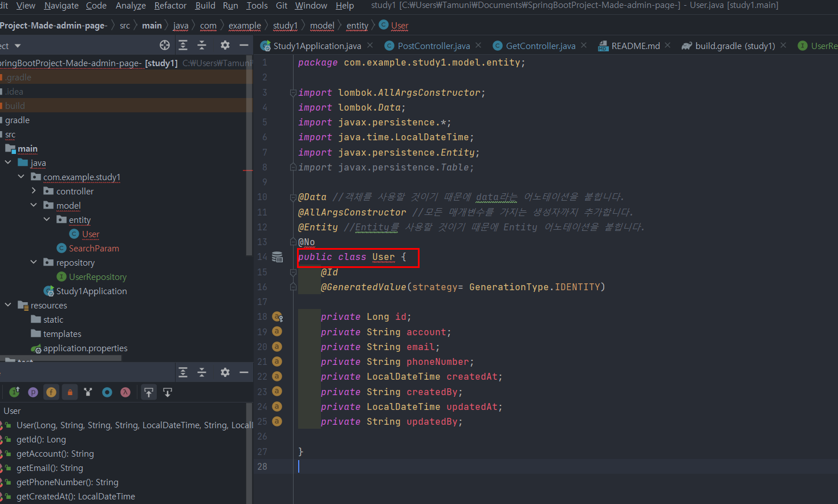The width and height of the screenshot is (838, 504).
Task: Collapse the model package node
Action: coord(34,205)
